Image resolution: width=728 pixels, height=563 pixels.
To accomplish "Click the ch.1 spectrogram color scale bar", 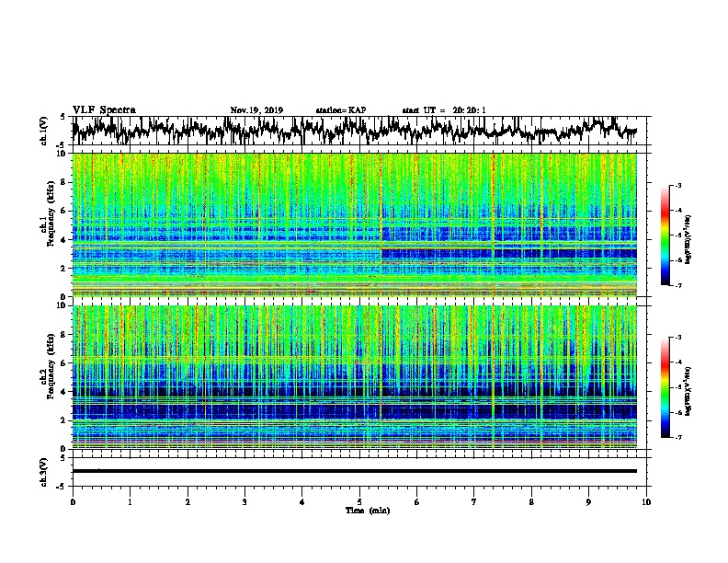I will (x=665, y=236).
